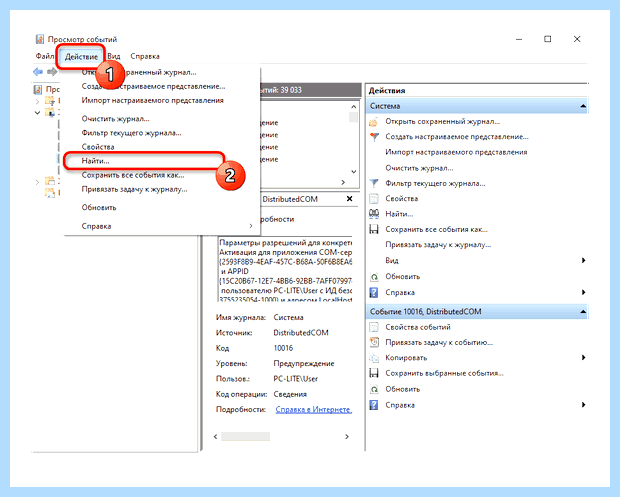Open the Справка menu in menu bar
Image resolution: width=620 pixels, height=497 pixels.
coord(145,56)
